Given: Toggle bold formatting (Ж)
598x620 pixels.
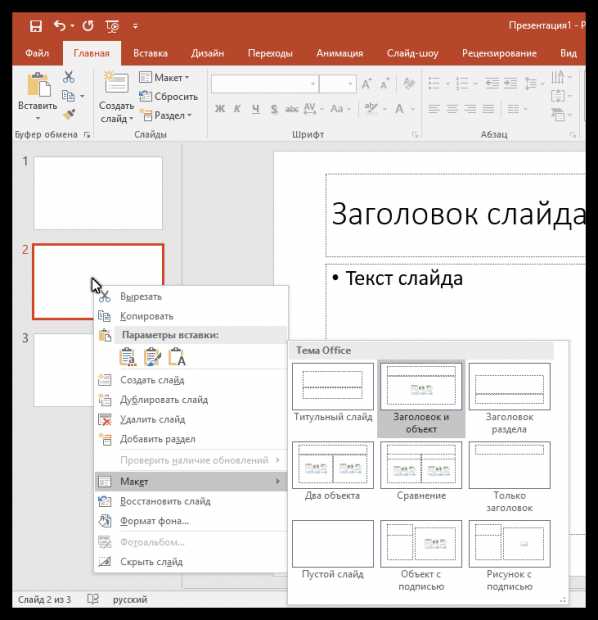Looking at the screenshot, I should 220,108.
